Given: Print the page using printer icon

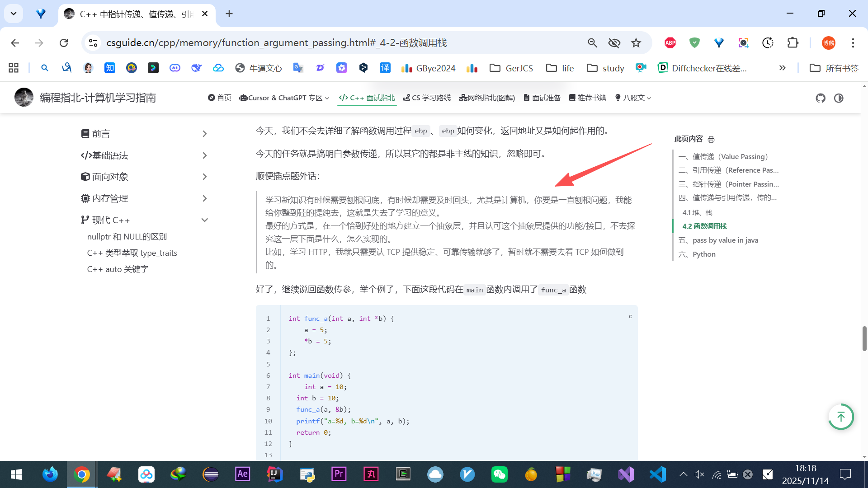Looking at the screenshot, I should coord(711,139).
